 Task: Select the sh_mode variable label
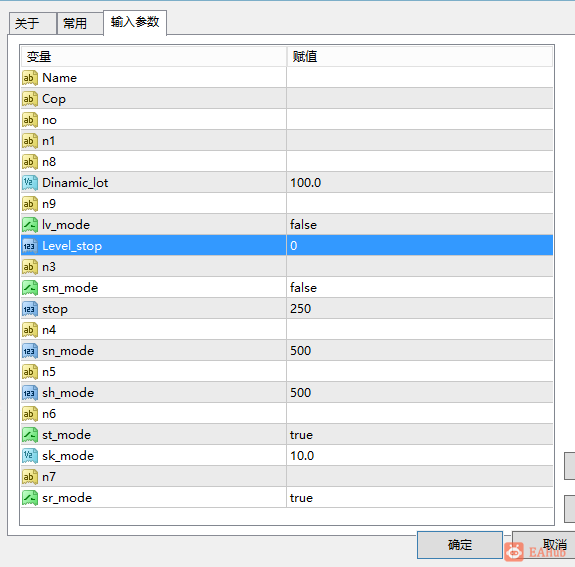pos(68,393)
